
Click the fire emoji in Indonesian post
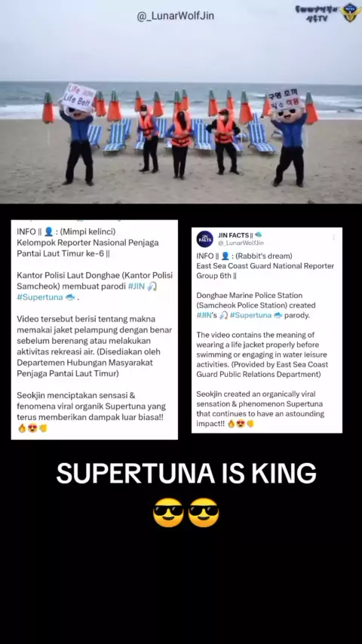coord(22,428)
